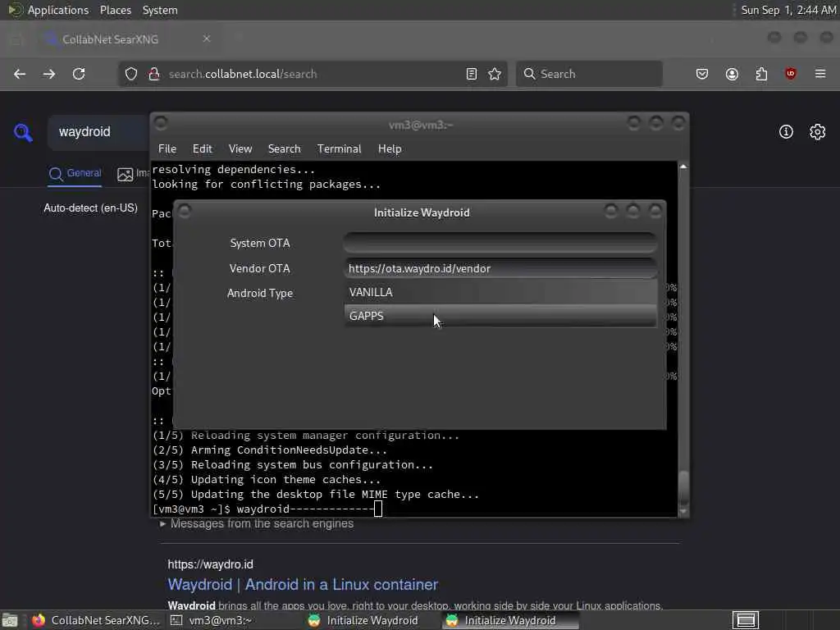Switch to Images search category tab

(x=133, y=174)
